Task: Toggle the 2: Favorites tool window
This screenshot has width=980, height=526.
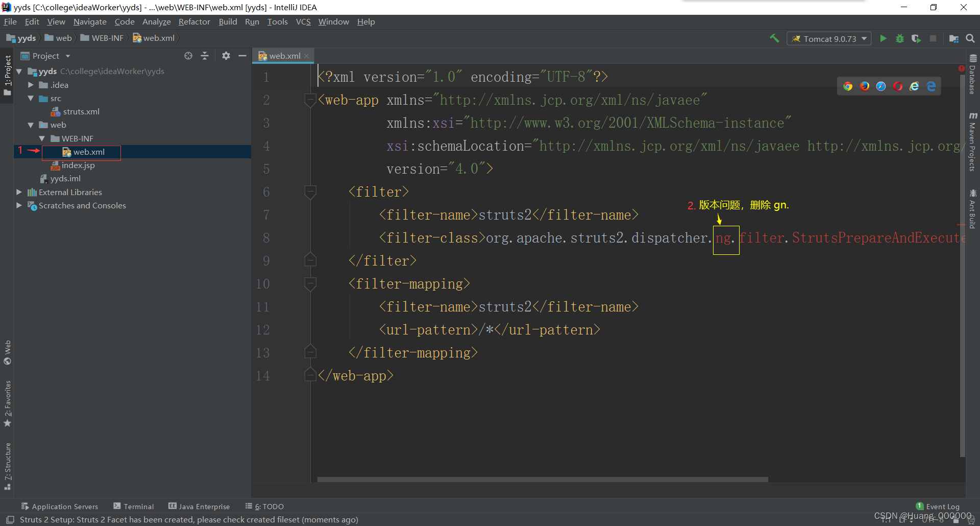Action: pos(7,403)
